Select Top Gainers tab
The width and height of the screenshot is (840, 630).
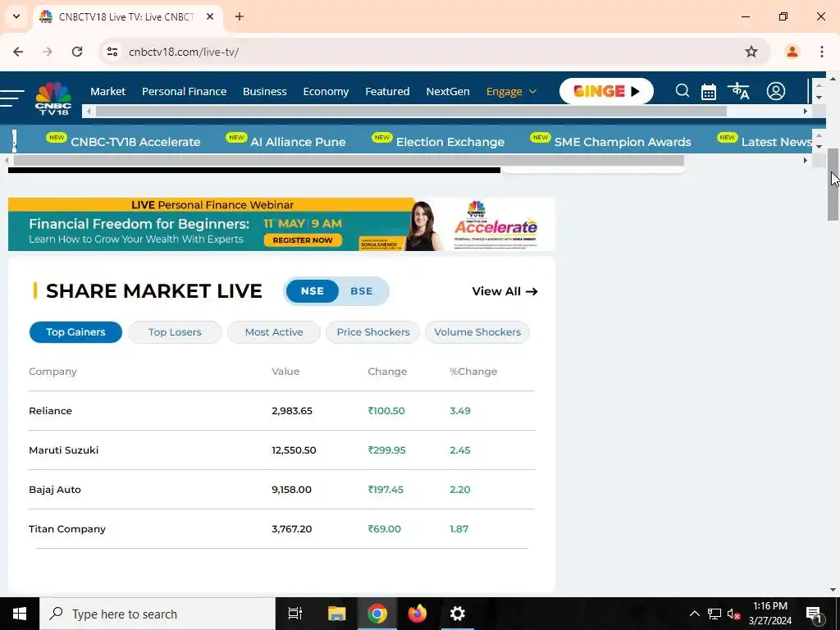(75, 332)
